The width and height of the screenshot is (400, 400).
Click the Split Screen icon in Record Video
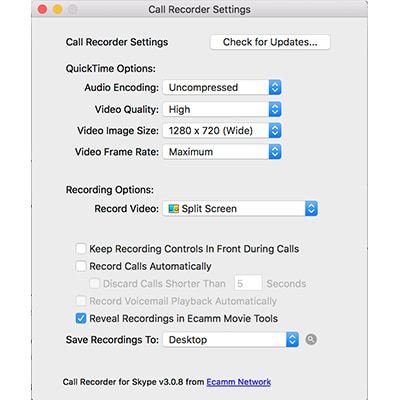coord(174,209)
